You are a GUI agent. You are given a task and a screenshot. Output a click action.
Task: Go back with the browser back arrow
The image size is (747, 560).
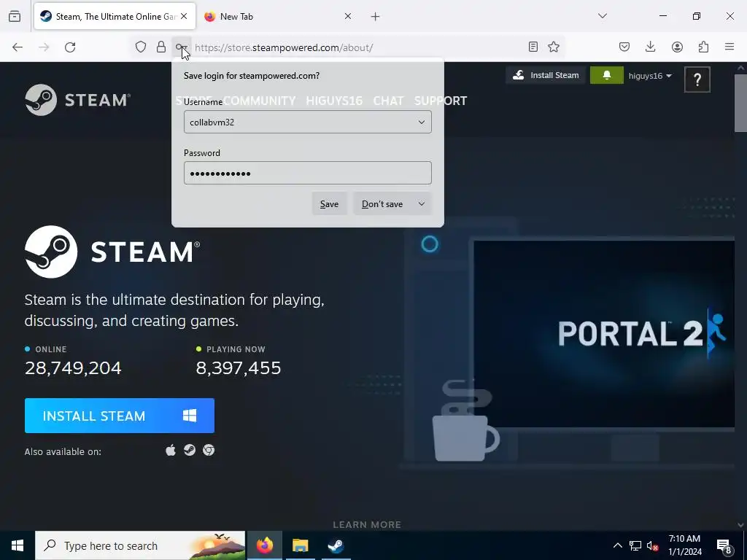click(x=18, y=47)
